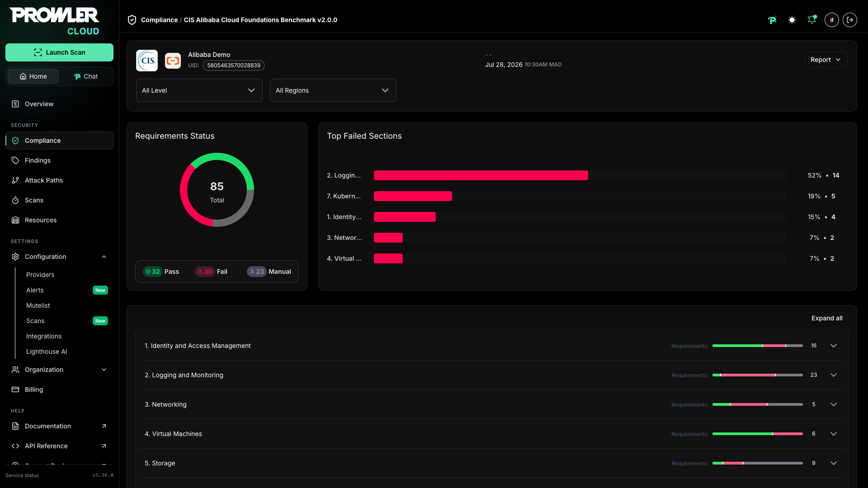The image size is (868, 488).
Task: Open the Report dropdown menu
Action: (x=826, y=60)
